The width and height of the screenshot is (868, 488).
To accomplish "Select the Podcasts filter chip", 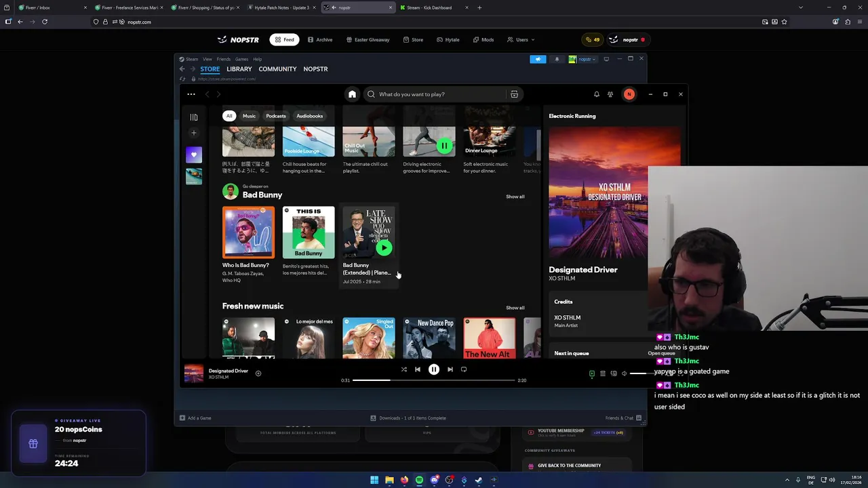I will coord(276,116).
